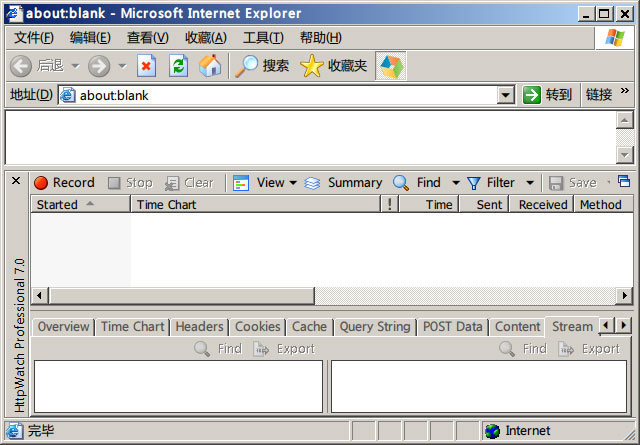Click the Stop loading red X icon
The width and height of the screenshot is (640, 445).
tap(147, 66)
